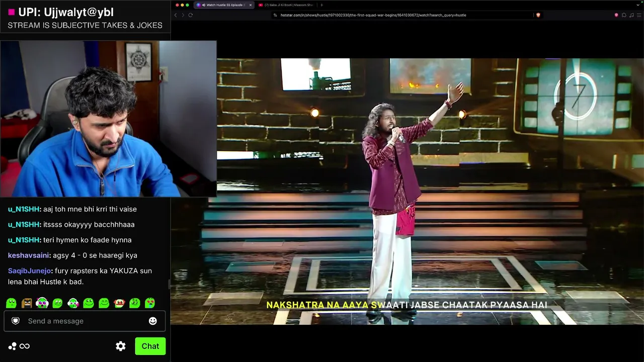Click the streamer webcam feed
The width and height of the screenshot is (644, 362).
click(108, 119)
